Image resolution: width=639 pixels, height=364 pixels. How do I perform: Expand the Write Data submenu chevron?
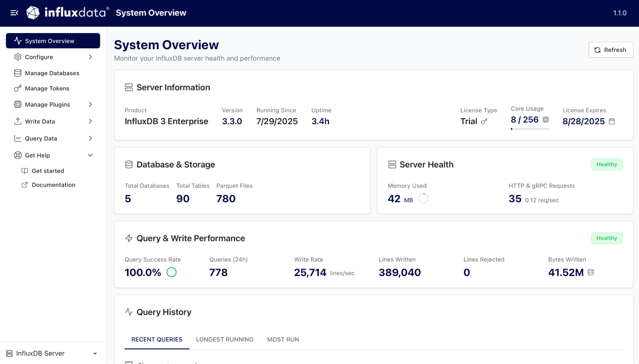pos(90,121)
